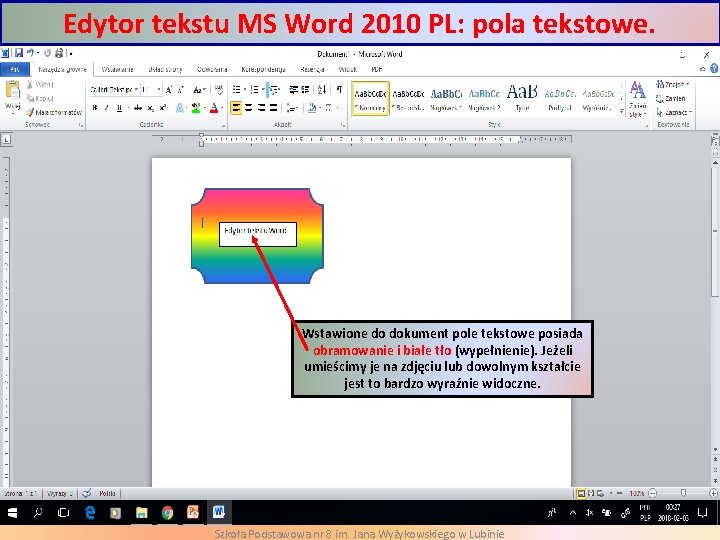The height and width of the screenshot is (540, 720).
Task: Apply the red font color
Action: tap(214, 108)
